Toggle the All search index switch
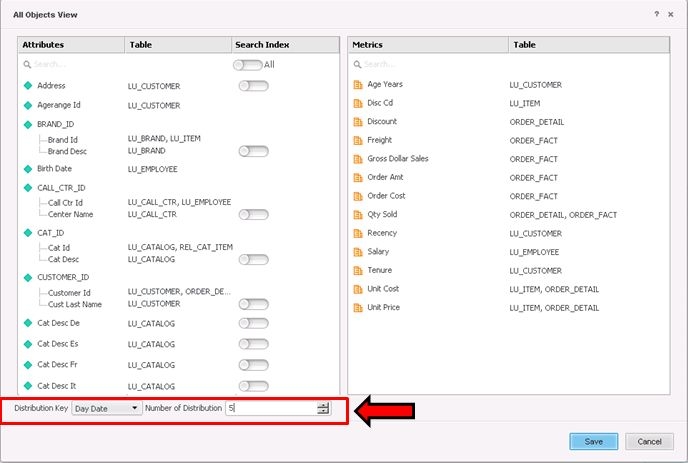Screen dimensions: 688x463 click(x=247, y=64)
